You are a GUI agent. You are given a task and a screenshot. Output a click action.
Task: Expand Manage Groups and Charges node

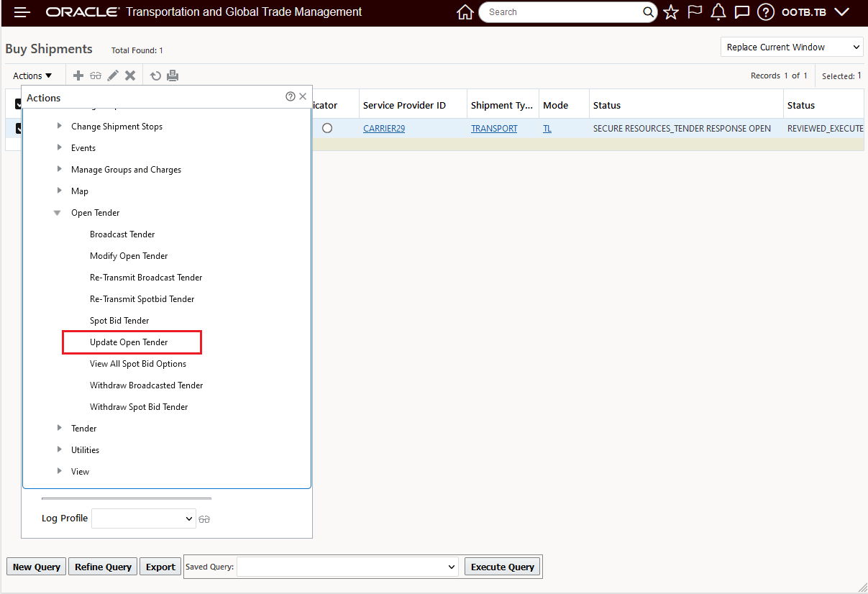pyautogui.click(x=60, y=169)
